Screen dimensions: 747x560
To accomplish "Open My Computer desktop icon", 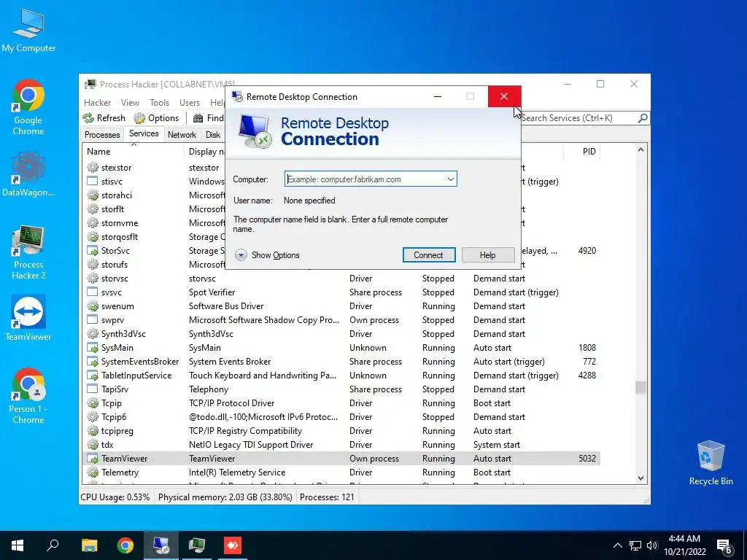I will pos(28,31).
